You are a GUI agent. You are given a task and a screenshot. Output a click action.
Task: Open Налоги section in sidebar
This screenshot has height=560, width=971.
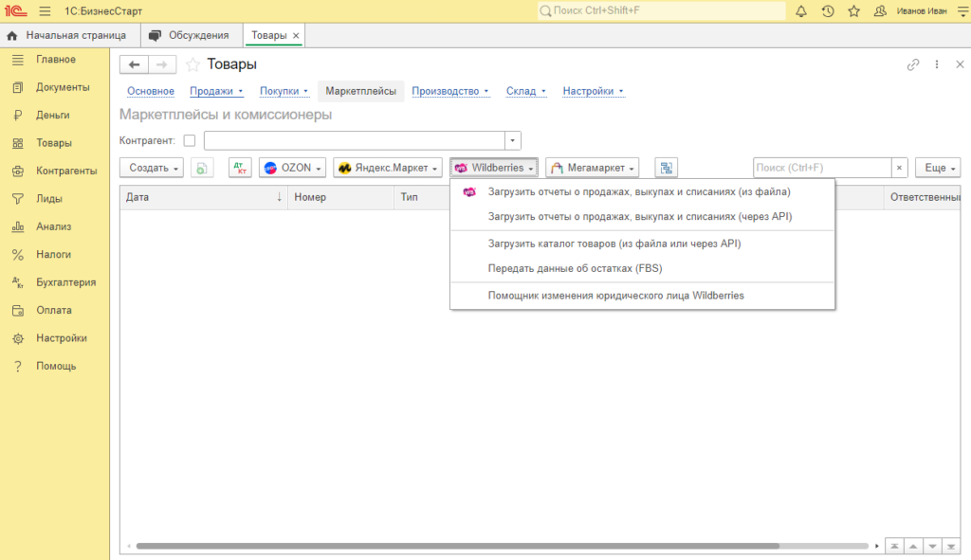[53, 254]
